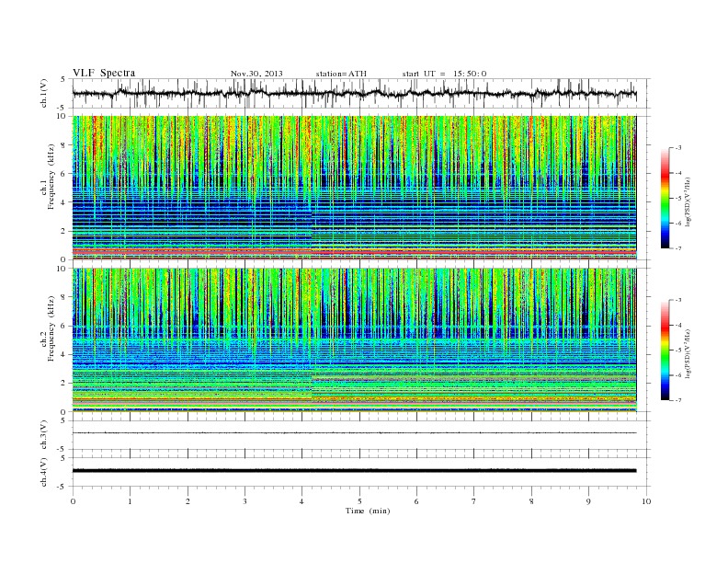Click the time axis tick label "9"

pyautogui.click(x=588, y=501)
